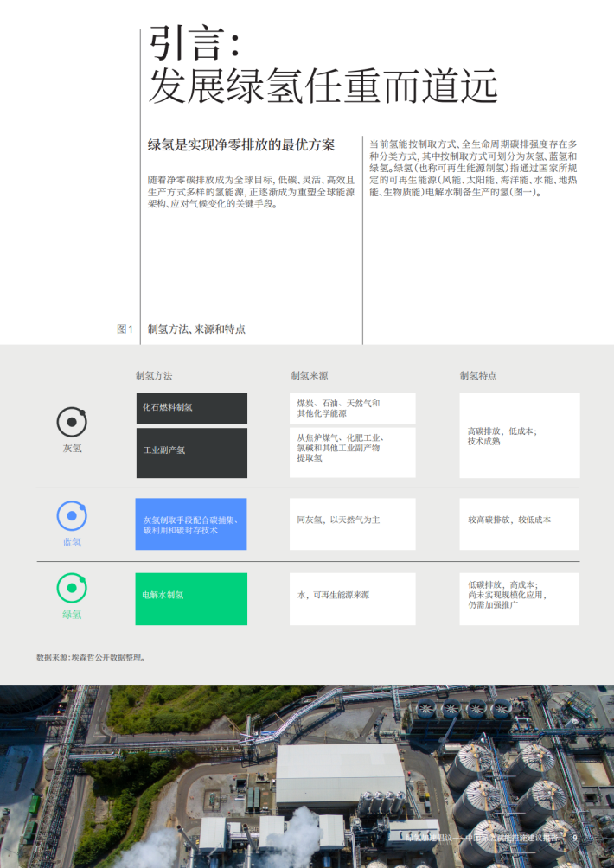Image resolution: width=614 pixels, height=868 pixels.
Task: Click the grey hydrogen (灰氢) circle icon
Action: pos(72,422)
